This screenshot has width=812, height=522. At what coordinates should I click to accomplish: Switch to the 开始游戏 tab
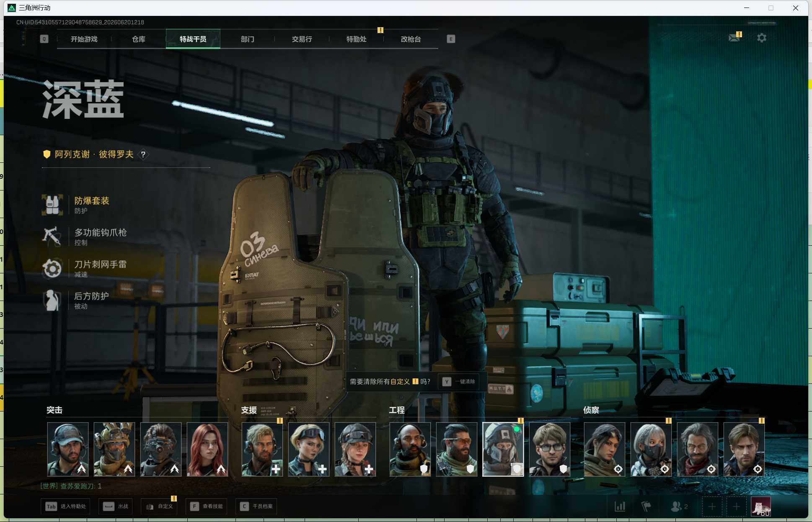(x=84, y=39)
